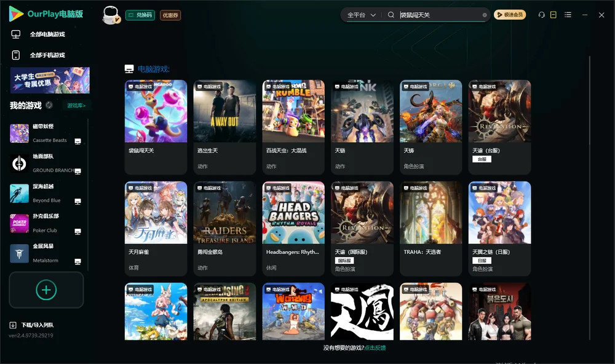
Task: Clear the search box text
Action: (485, 15)
